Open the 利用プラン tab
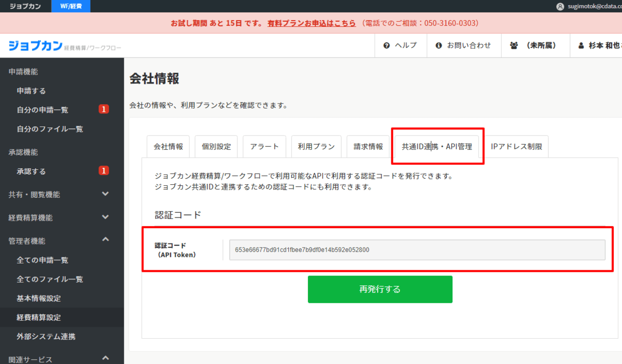Screen dimensions: 622x364 [x=316, y=147]
